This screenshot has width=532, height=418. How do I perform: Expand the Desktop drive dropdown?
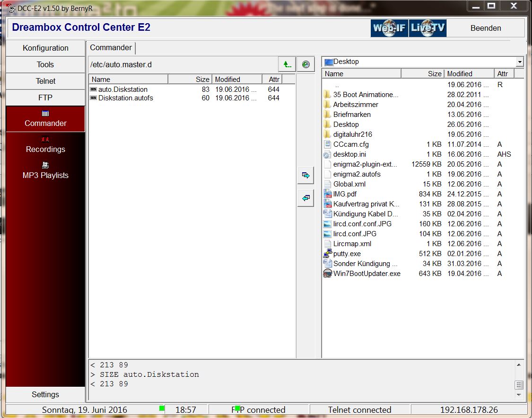tap(520, 62)
